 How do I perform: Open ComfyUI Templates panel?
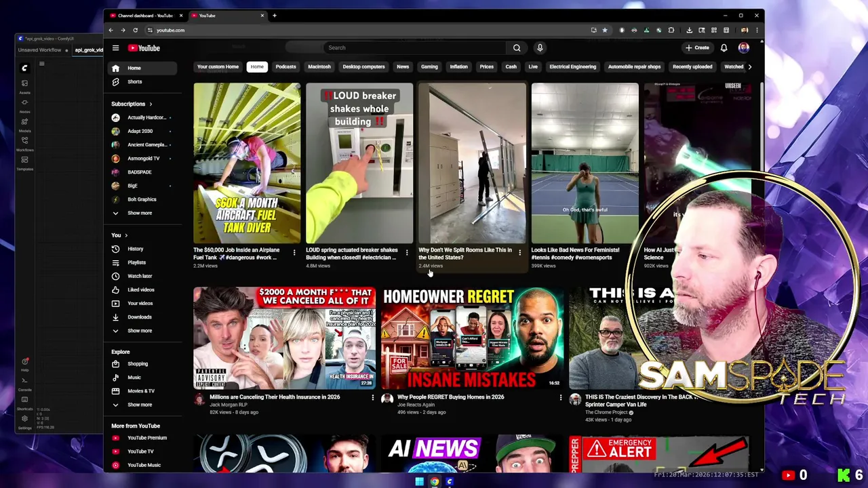click(x=24, y=162)
